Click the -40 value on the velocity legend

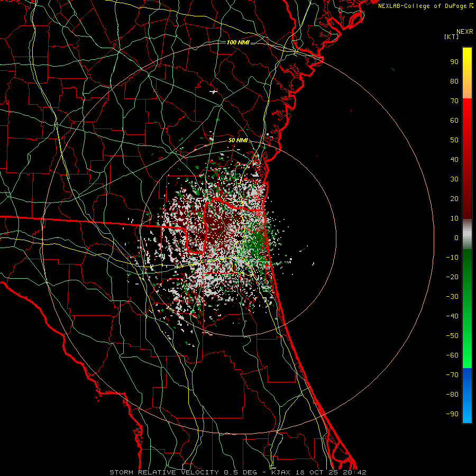point(452,316)
